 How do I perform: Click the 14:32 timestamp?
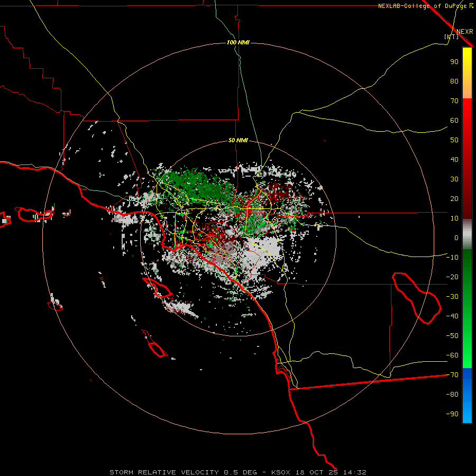point(354,472)
